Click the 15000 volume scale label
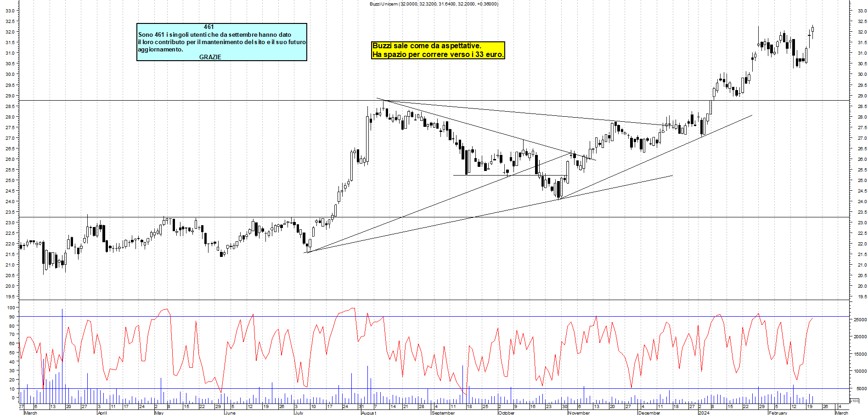The image size is (868, 415). pyautogui.click(x=860, y=354)
